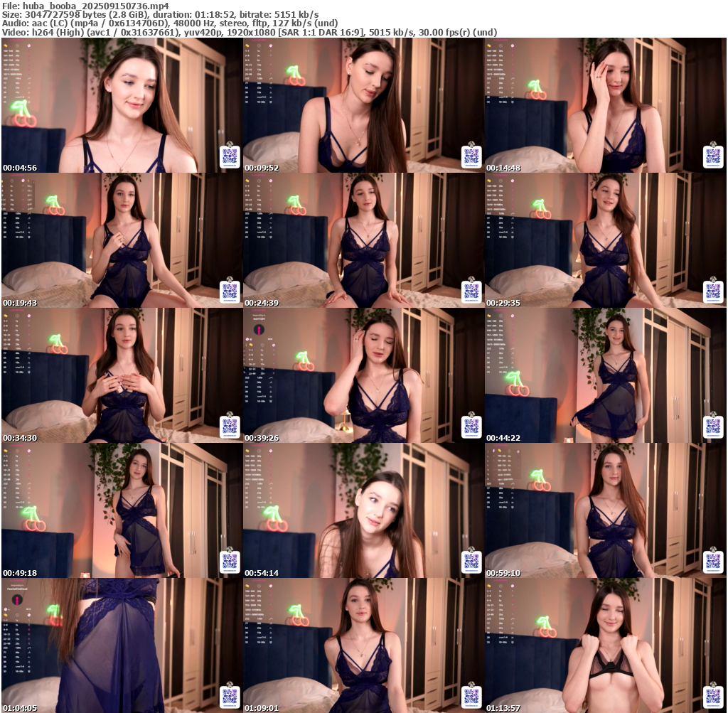Click the QR code in the 00:24:39 frame
This screenshot has width=728, height=713.
pos(471,291)
